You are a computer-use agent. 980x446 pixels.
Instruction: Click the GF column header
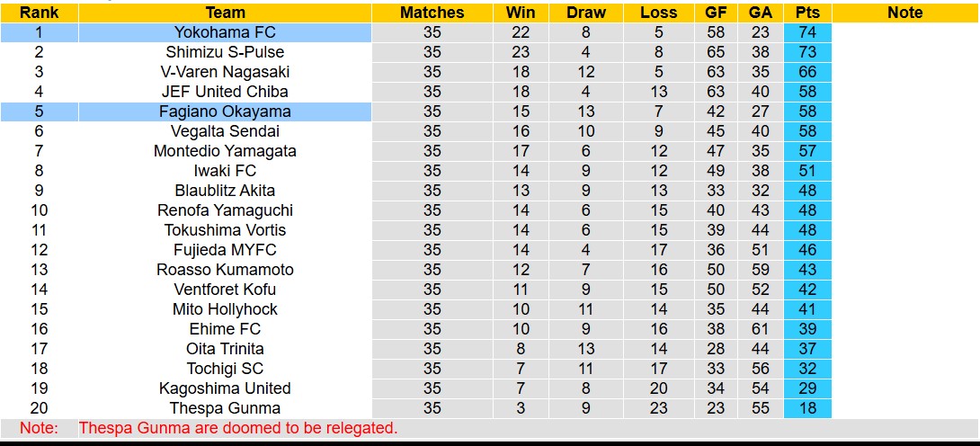tap(717, 13)
